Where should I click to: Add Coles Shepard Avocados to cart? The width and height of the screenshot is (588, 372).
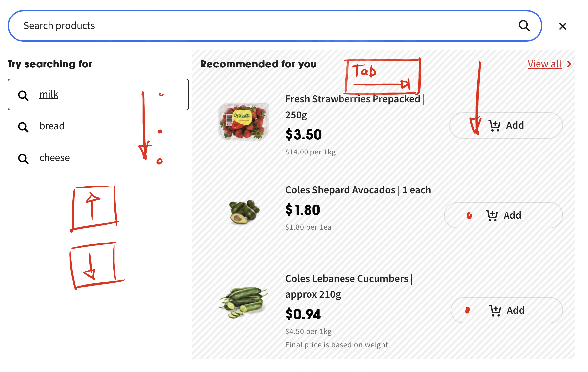coord(504,215)
